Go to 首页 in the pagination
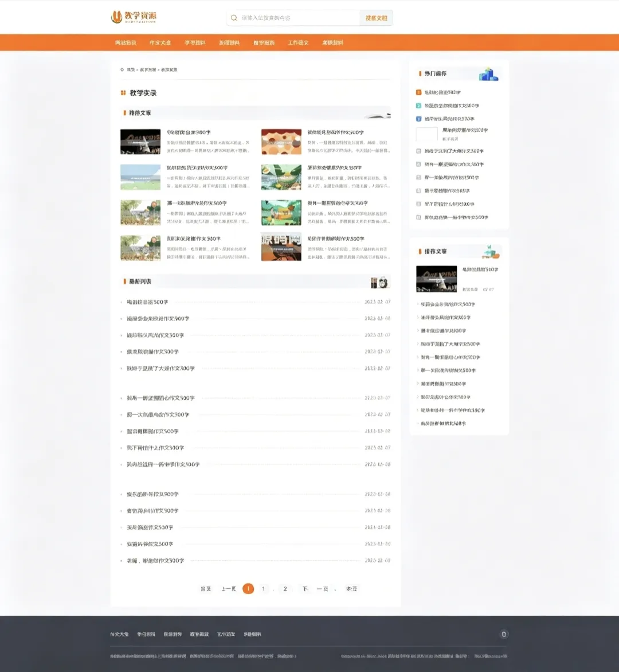 pos(206,589)
